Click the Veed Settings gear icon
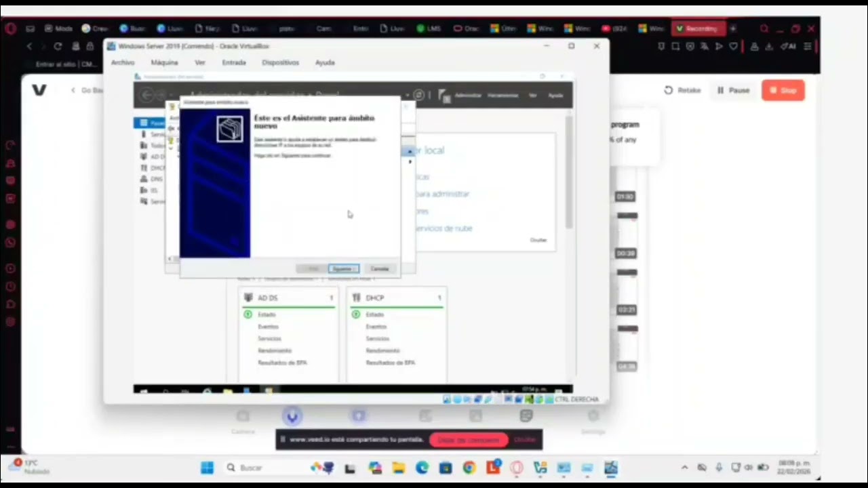Image resolution: width=868 pixels, height=488 pixels. pyautogui.click(x=593, y=416)
